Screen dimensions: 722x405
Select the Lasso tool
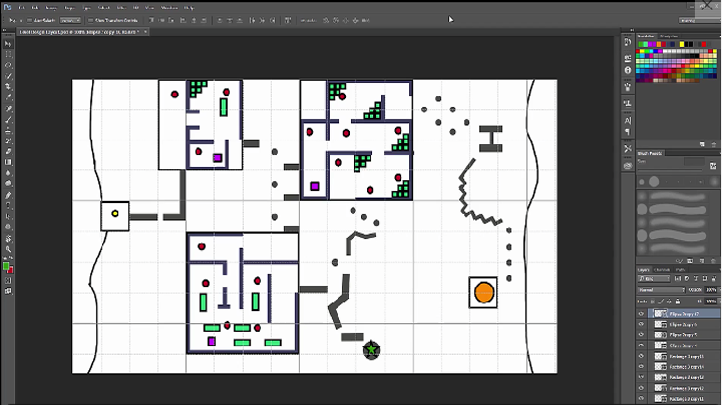click(x=8, y=65)
